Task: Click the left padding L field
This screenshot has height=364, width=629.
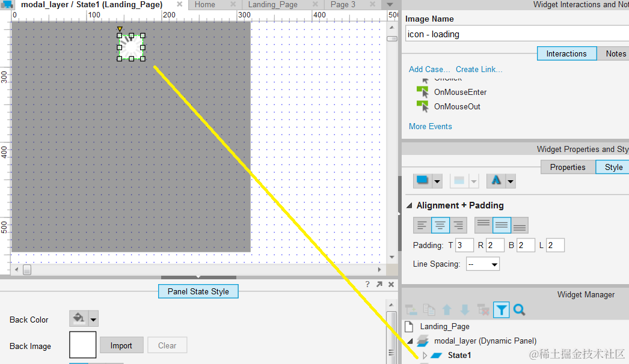Action: (555, 245)
